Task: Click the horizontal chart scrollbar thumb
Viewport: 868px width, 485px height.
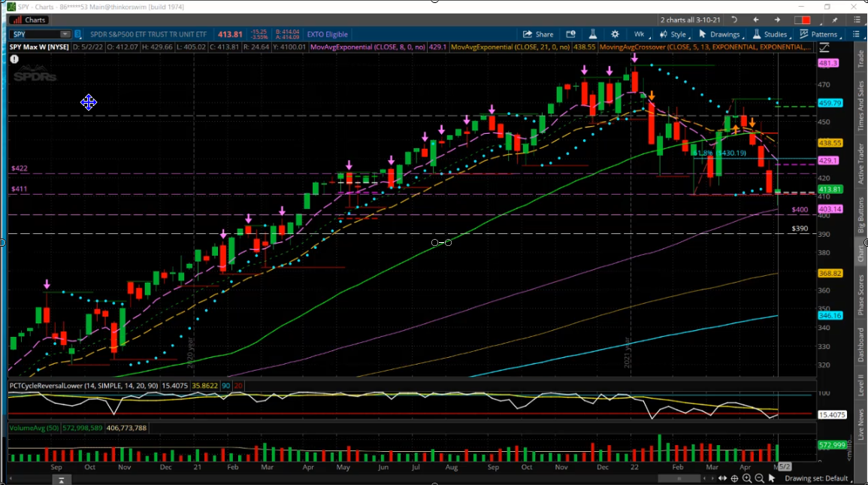Action: click(x=679, y=478)
